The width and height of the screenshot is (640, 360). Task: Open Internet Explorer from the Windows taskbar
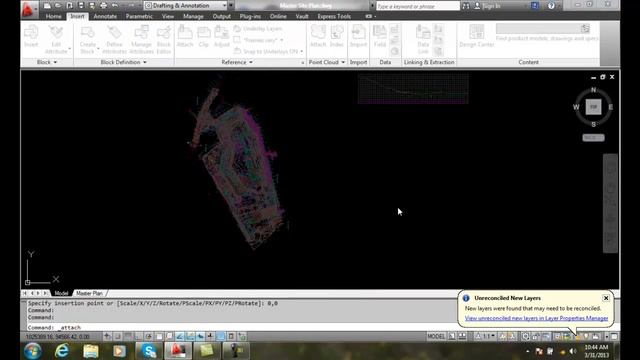click(x=62, y=351)
